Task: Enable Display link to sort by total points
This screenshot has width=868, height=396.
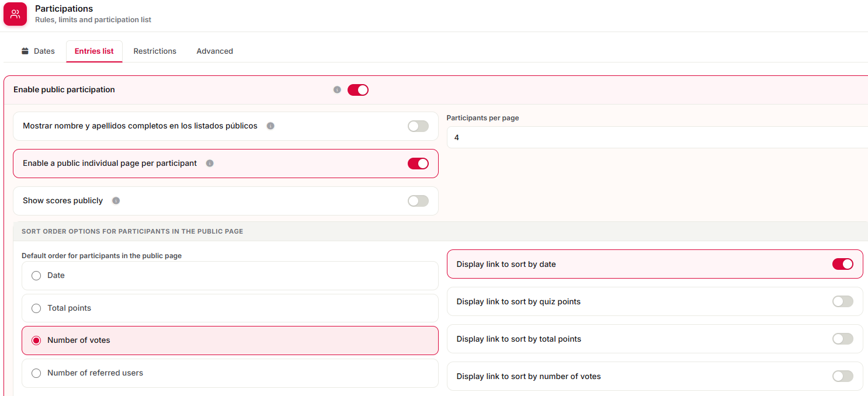Action: click(x=843, y=339)
